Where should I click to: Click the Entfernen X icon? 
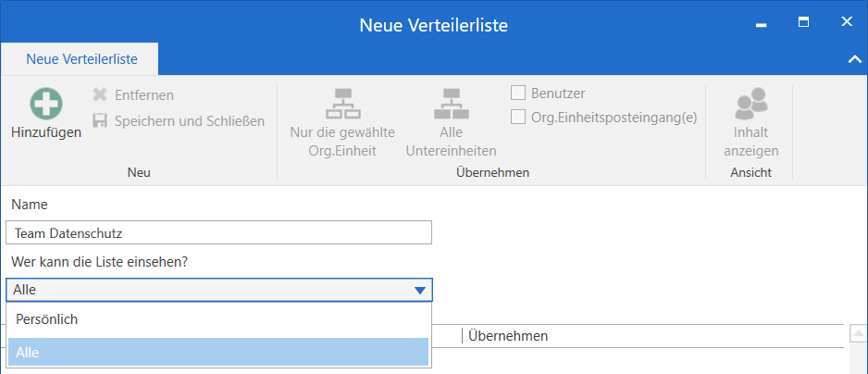point(100,95)
